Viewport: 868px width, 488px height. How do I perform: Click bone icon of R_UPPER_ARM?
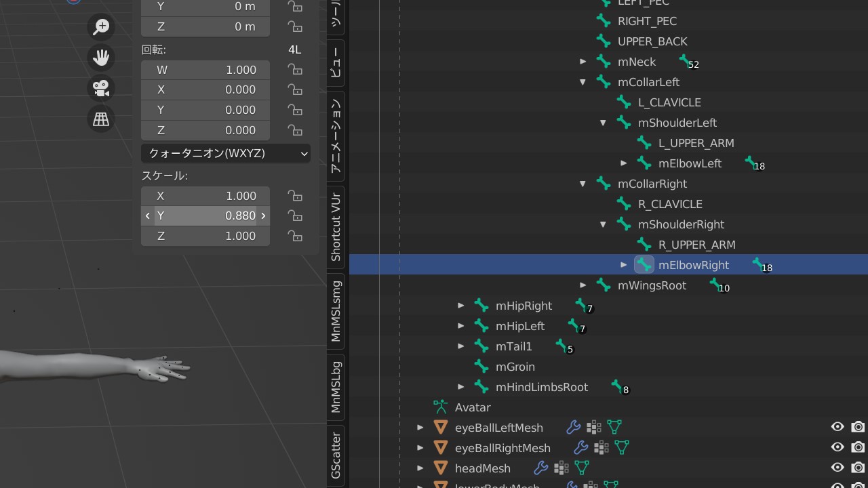pyautogui.click(x=644, y=245)
